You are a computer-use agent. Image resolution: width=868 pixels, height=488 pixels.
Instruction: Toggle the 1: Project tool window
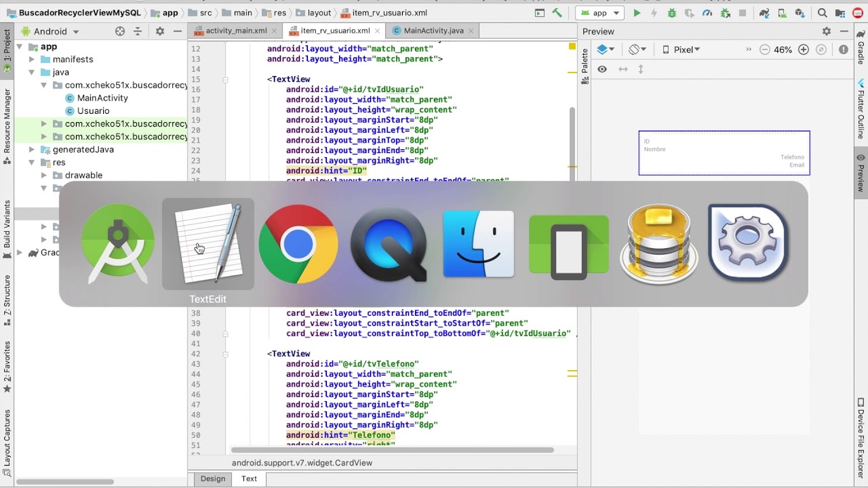pyautogui.click(x=7, y=50)
